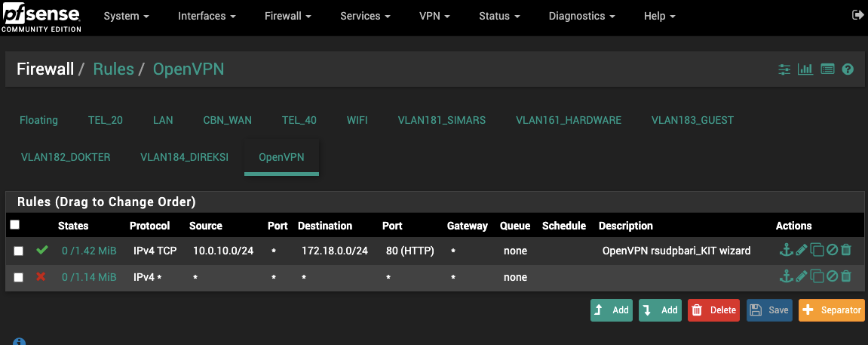Viewport: 868px width, 345px height.
Task: Follow the OpenVPN breadcrumb link
Action: [x=189, y=69]
